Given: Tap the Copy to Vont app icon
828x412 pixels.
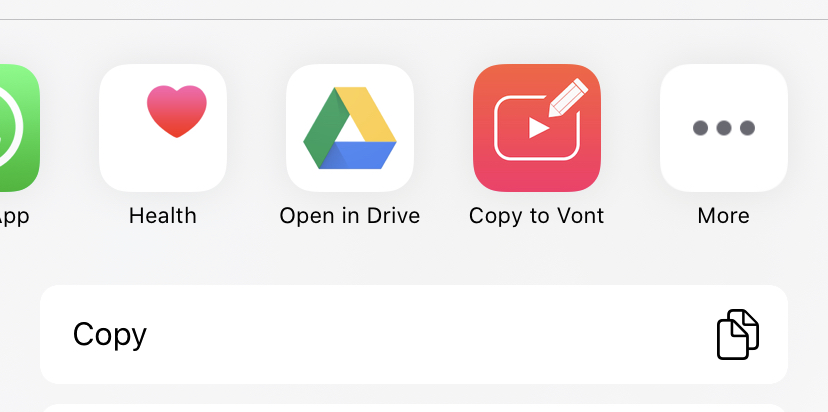Looking at the screenshot, I should tap(537, 128).
